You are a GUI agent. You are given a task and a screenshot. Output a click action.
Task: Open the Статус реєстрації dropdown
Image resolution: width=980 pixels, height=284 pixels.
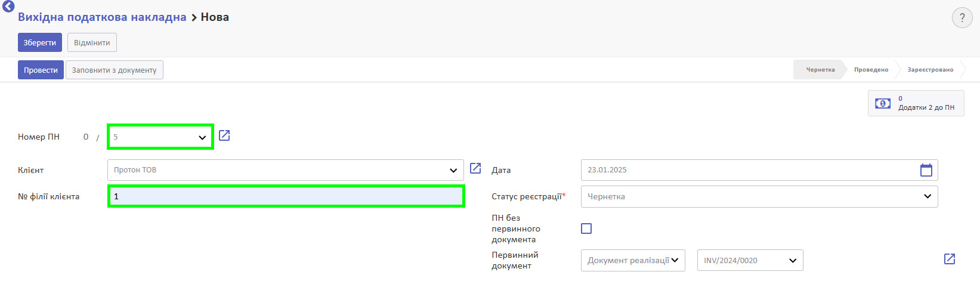[759, 196]
